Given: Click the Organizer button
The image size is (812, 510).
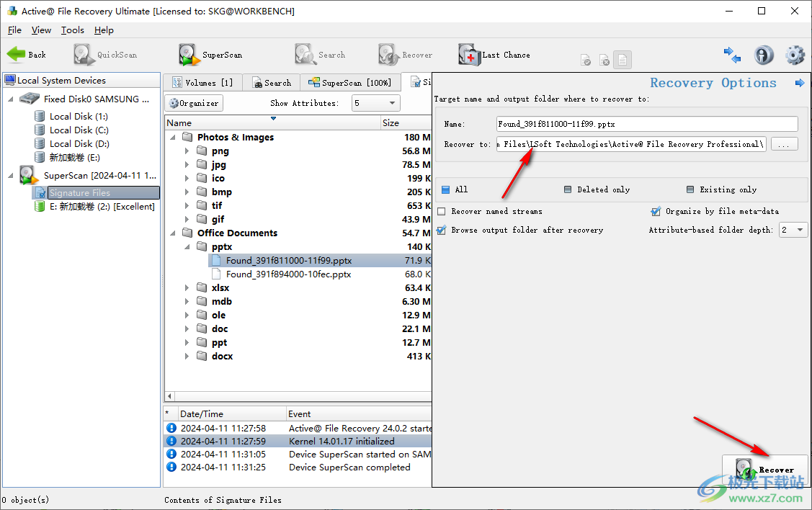Looking at the screenshot, I should [194, 103].
